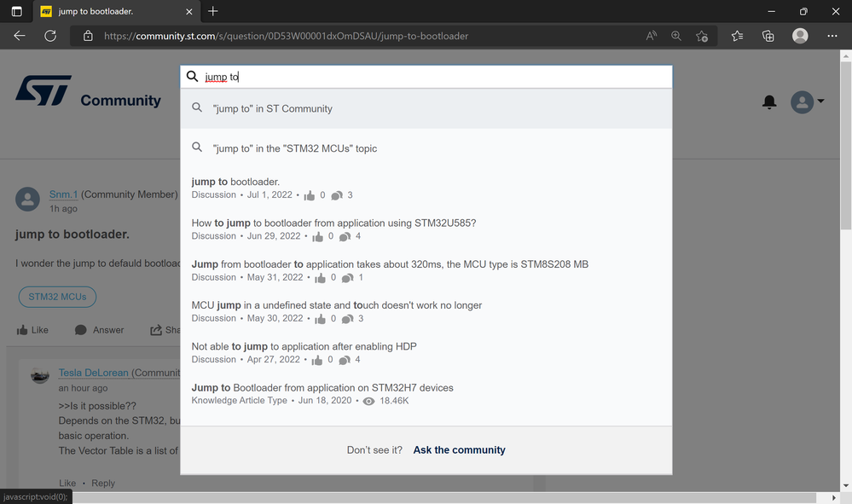This screenshot has height=504, width=852.
Task: Open 'How to jump to bootloader' STM32U585 result
Action: [x=333, y=223]
